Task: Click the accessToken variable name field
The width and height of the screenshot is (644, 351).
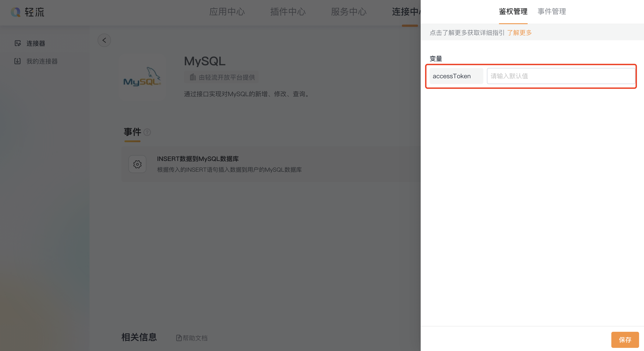Action: click(x=456, y=76)
